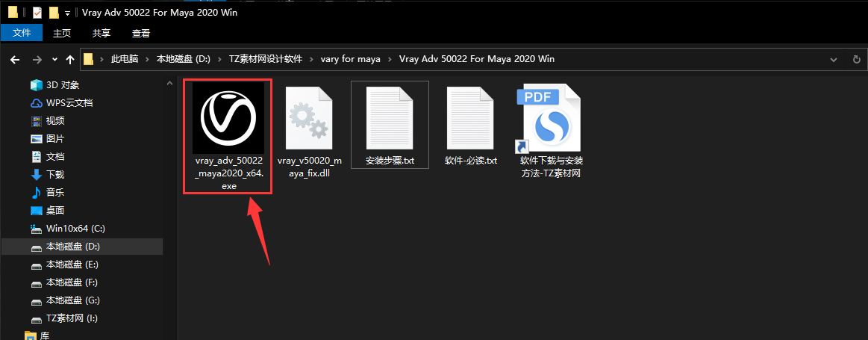
Task: Open the recent locations dropdown arrow
Action: (54, 59)
